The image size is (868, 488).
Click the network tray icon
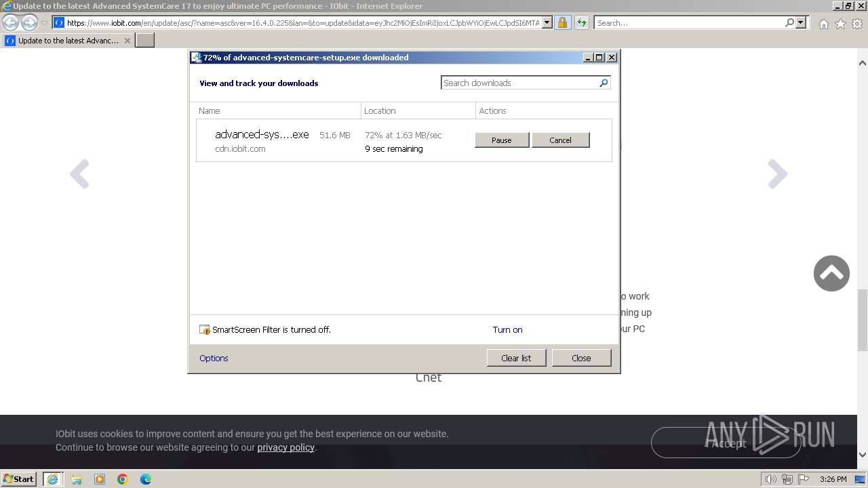pos(787,479)
